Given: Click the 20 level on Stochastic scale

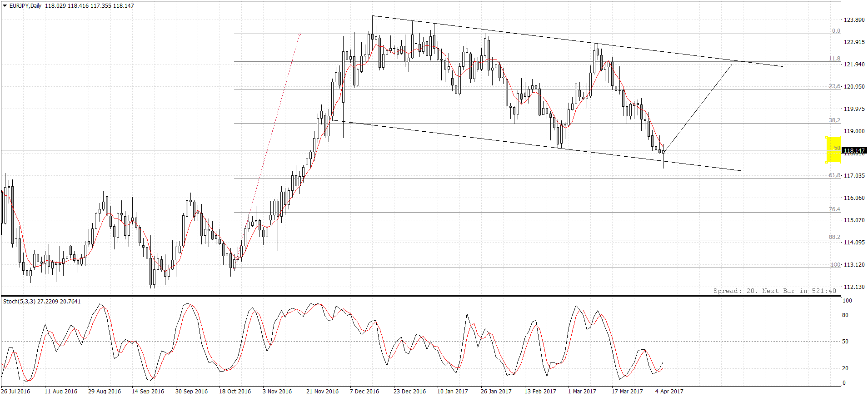Looking at the screenshot, I should [845, 368].
